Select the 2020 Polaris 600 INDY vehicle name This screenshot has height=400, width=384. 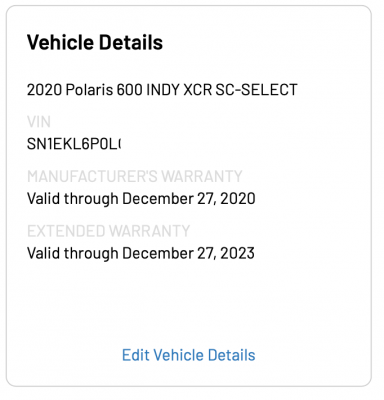click(162, 90)
